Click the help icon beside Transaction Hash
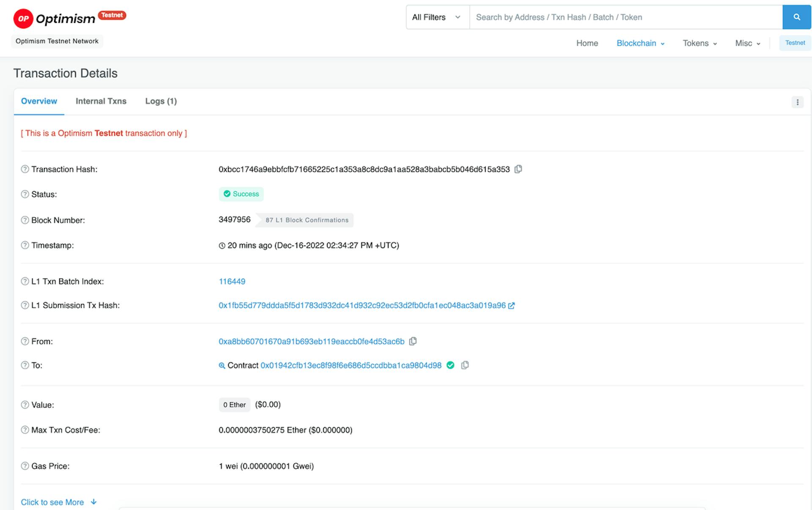The width and height of the screenshot is (812, 510). pyautogui.click(x=25, y=169)
